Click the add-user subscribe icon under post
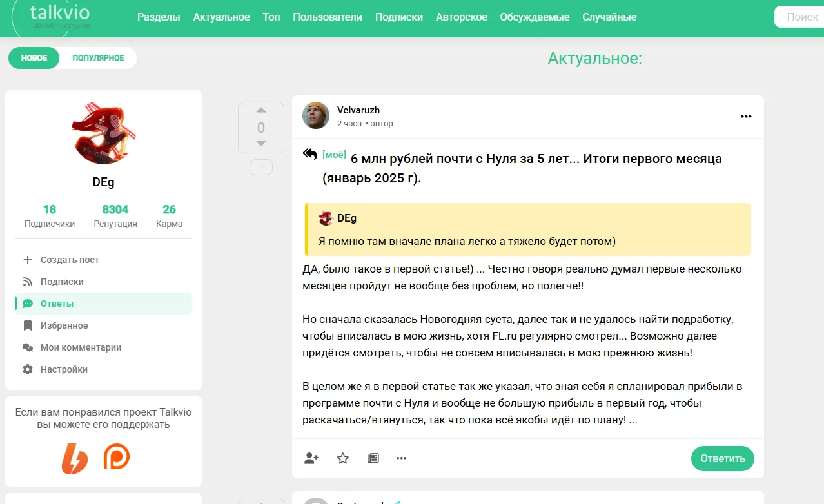The height and width of the screenshot is (504, 824). tap(311, 458)
